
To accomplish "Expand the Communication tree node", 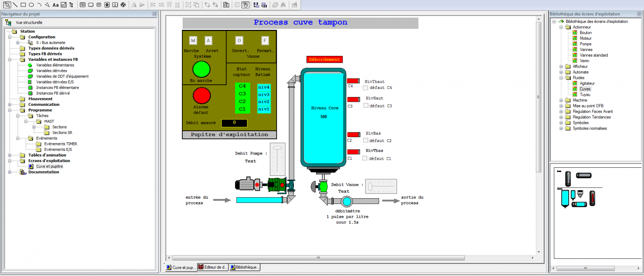I will (10, 105).
